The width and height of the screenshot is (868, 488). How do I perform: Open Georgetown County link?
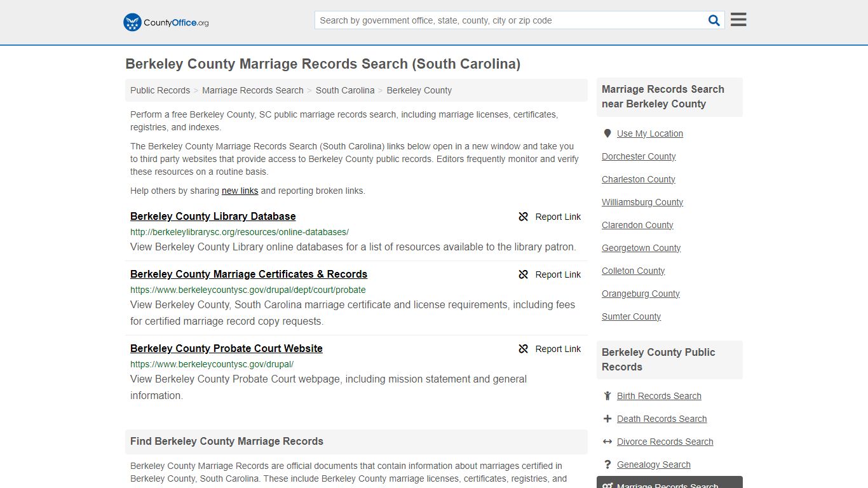[x=641, y=248]
